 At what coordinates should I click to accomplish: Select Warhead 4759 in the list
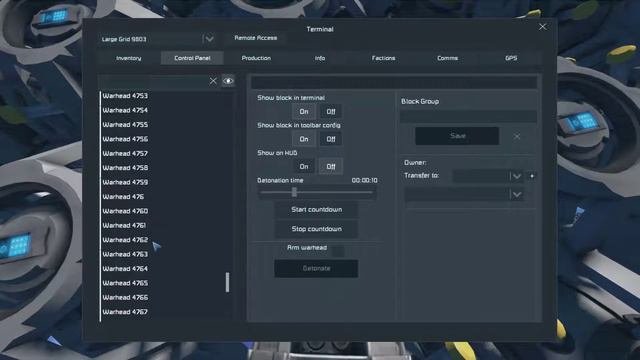125,182
